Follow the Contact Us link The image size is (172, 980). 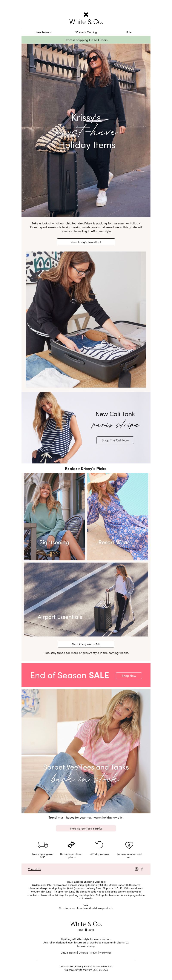pyautogui.click(x=34, y=869)
